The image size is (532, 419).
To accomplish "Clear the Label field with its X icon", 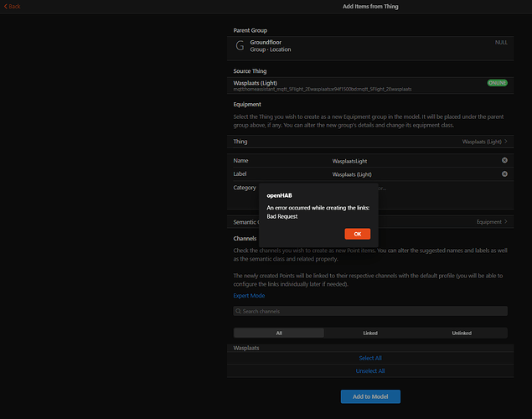I will click(504, 174).
